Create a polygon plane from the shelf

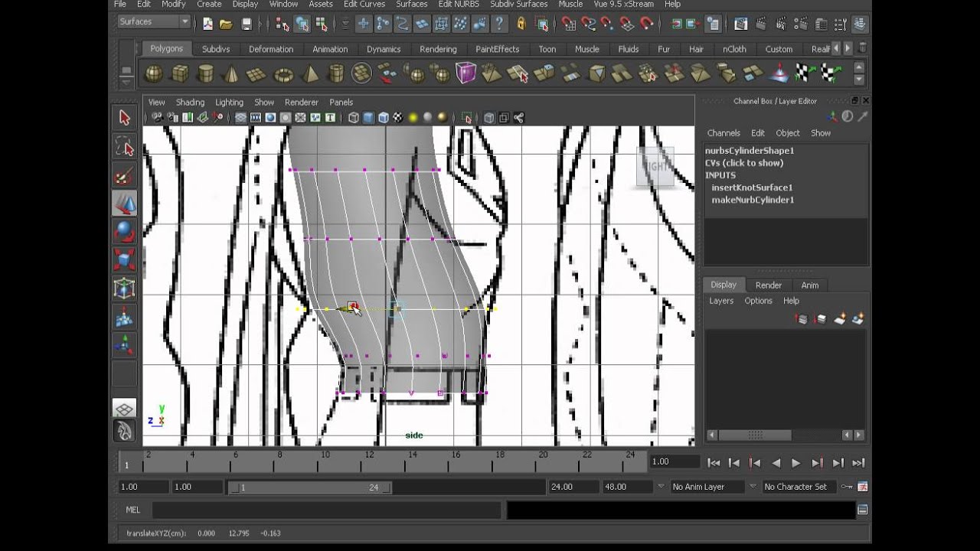[x=256, y=73]
